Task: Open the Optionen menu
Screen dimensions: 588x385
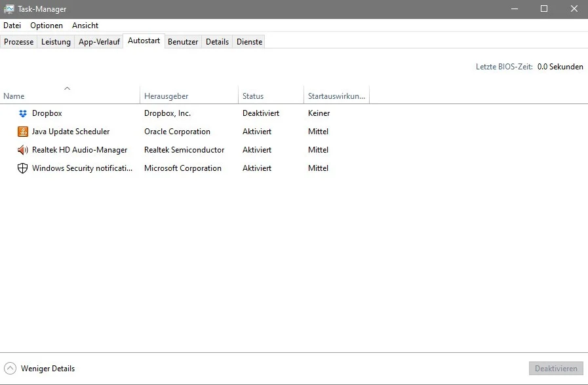Action: click(x=47, y=26)
